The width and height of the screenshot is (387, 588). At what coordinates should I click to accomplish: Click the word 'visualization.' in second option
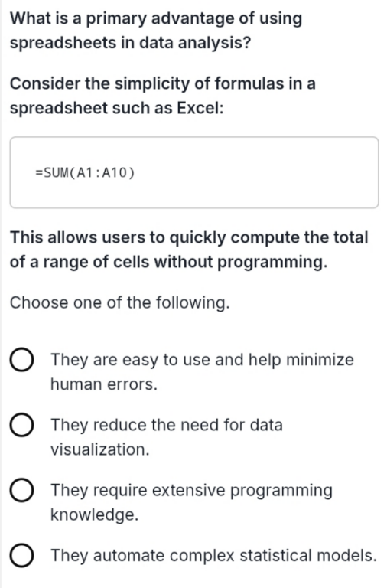pyautogui.click(x=99, y=449)
